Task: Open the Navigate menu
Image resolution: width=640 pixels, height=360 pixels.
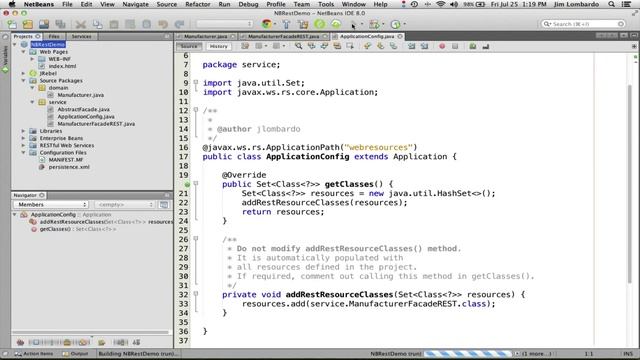Action: point(136,4)
